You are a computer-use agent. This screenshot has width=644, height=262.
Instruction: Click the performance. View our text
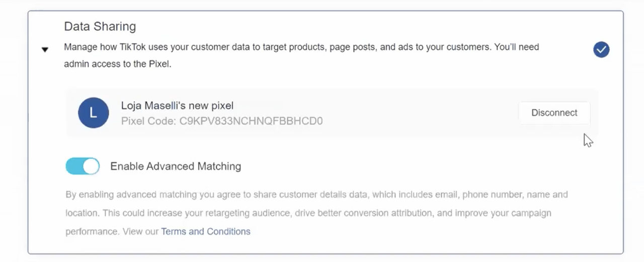(112, 231)
